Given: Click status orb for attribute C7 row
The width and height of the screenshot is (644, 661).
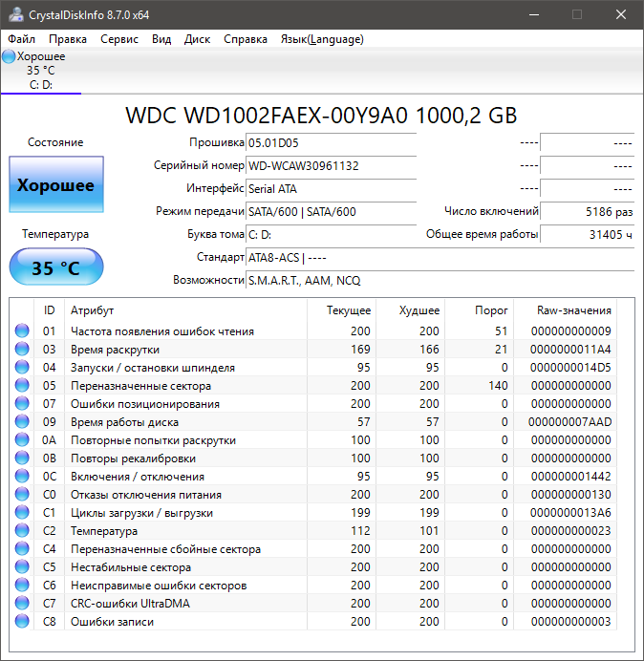Looking at the screenshot, I should 22,603.
